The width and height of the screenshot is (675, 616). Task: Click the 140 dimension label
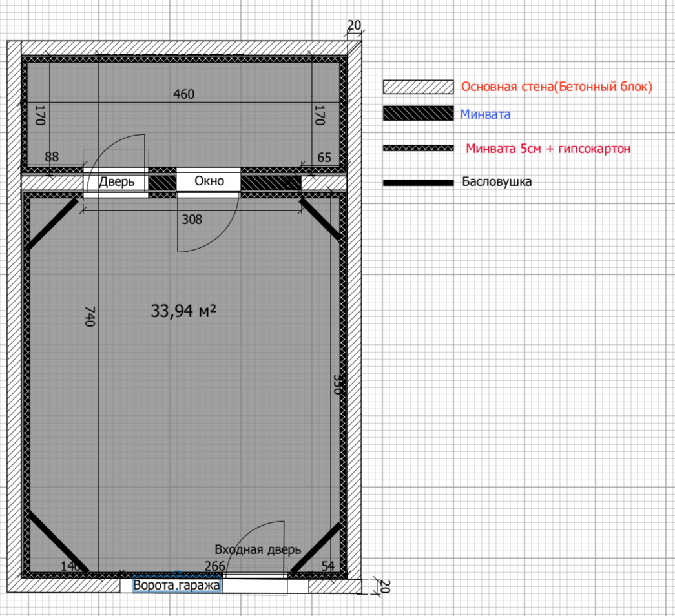pos(70,566)
